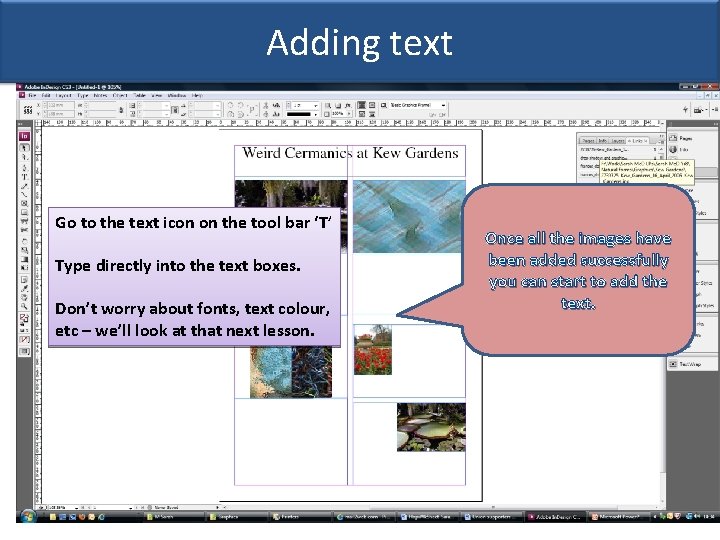Click the Weird Cermanics title text frame

[350, 161]
